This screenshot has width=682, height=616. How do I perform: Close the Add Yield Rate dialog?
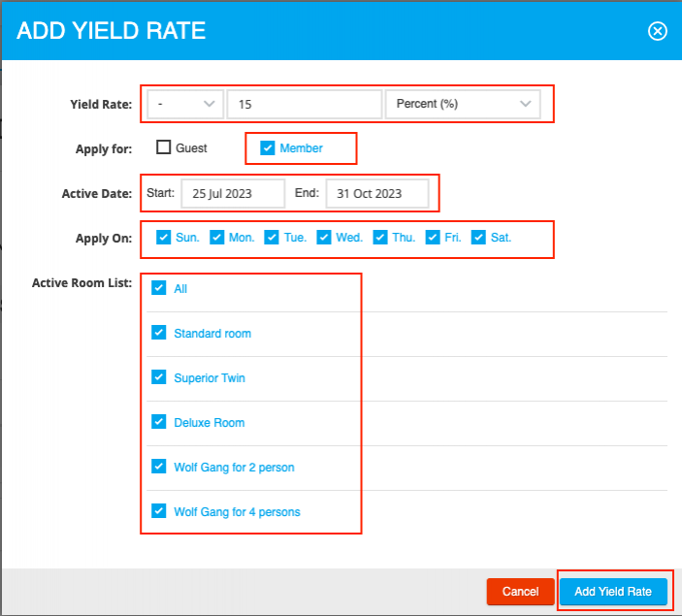click(x=657, y=31)
